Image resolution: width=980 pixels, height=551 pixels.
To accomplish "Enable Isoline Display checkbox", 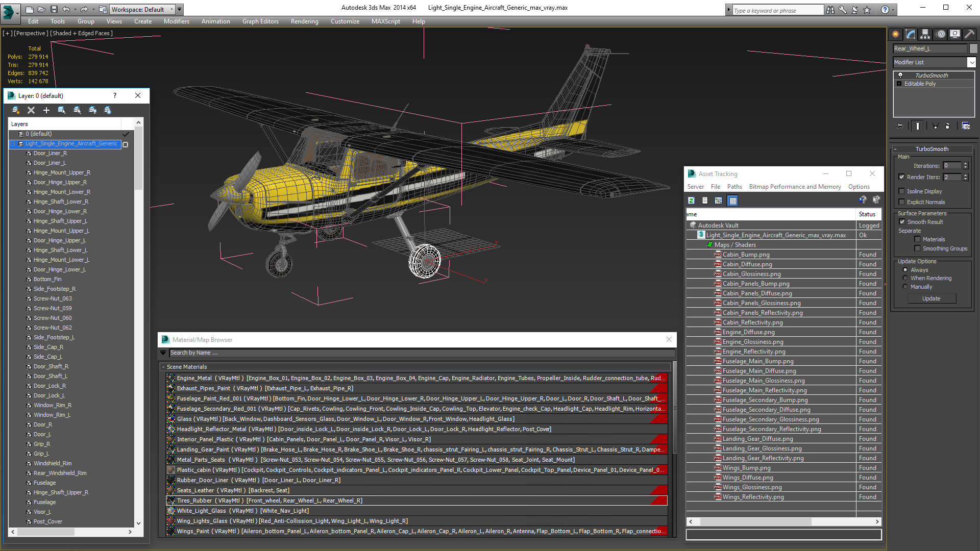I will point(901,191).
